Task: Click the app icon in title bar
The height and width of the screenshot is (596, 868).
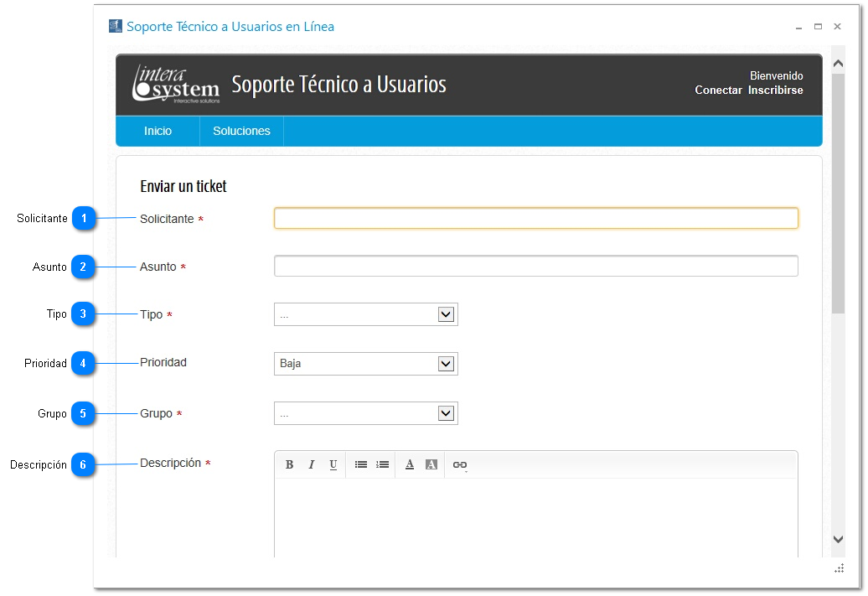Action: pos(116,26)
